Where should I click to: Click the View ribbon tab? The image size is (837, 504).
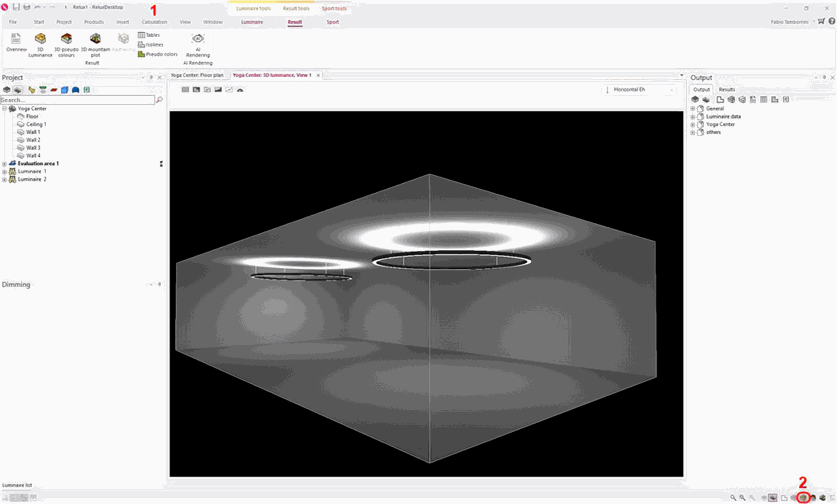(x=185, y=22)
